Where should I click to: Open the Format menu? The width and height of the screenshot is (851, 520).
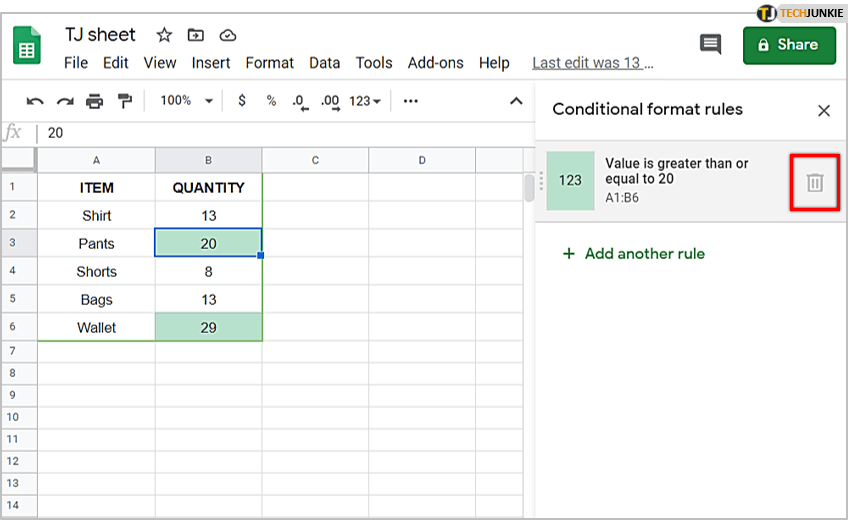point(269,62)
